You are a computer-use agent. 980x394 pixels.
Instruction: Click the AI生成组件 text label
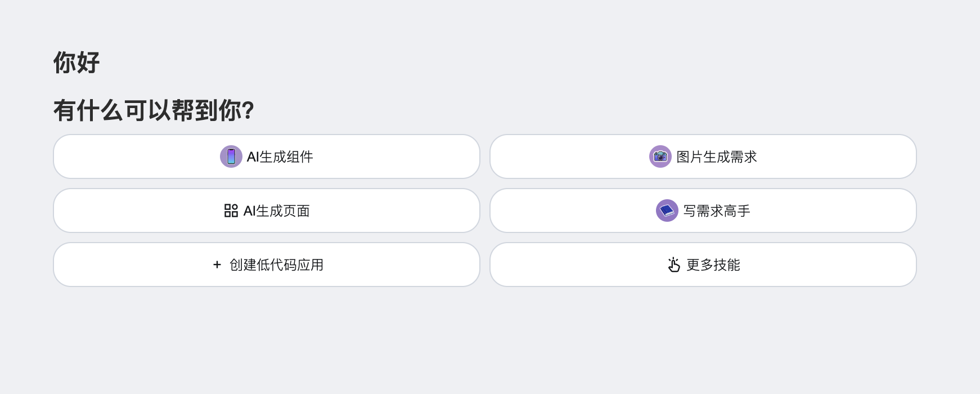point(280,156)
